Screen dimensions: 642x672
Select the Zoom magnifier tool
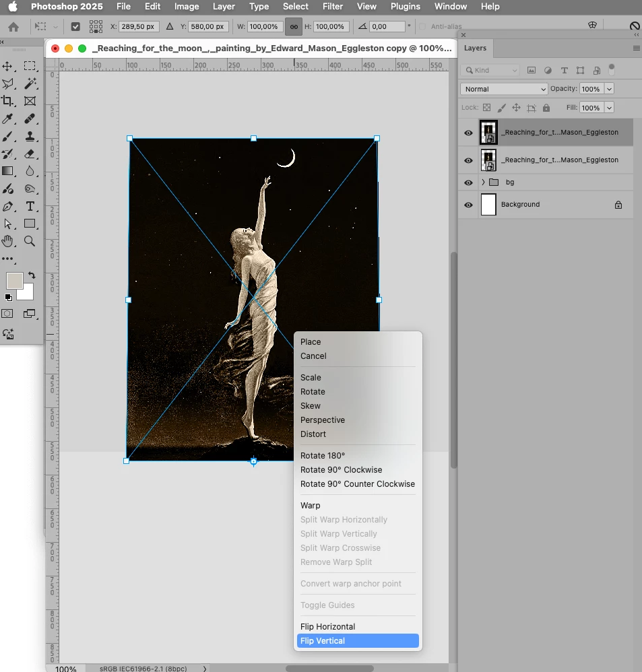[30, 241]
